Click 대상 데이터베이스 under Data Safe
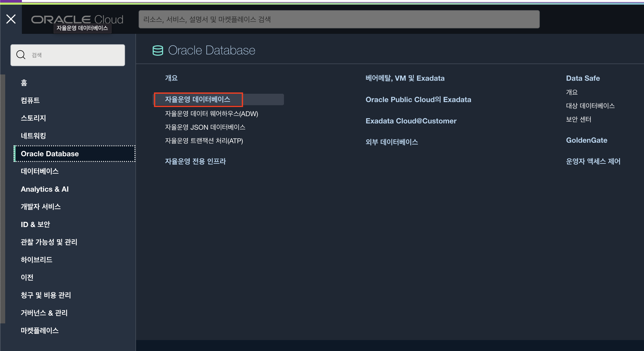The image size is (644, 351). pyautogui.click(x=590, y=106)
